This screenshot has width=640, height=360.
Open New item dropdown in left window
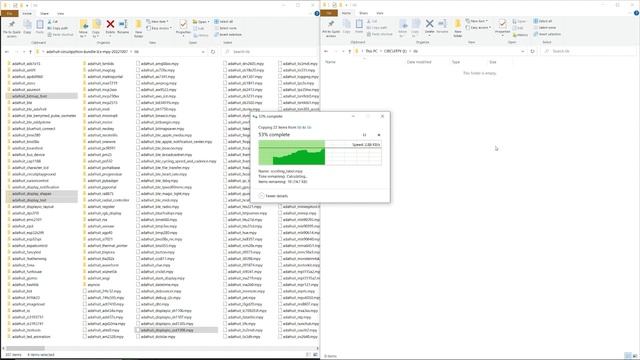(158, 22)
